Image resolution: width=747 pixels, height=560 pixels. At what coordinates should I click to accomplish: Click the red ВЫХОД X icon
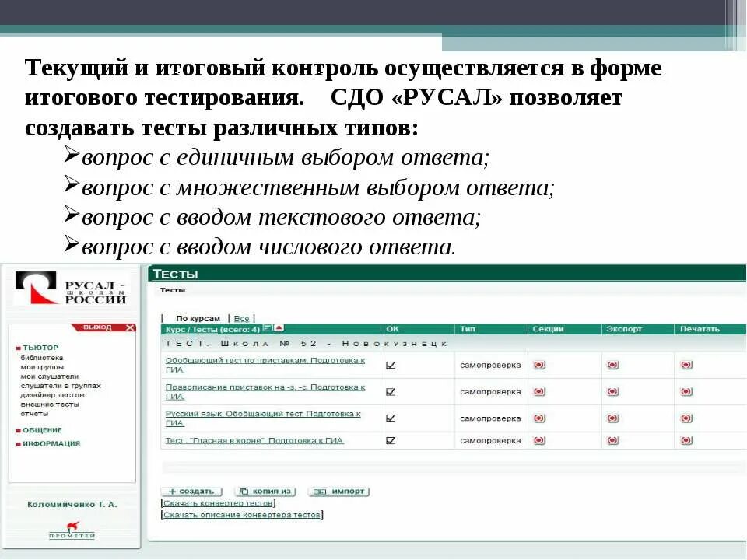(x=130, y=327)
